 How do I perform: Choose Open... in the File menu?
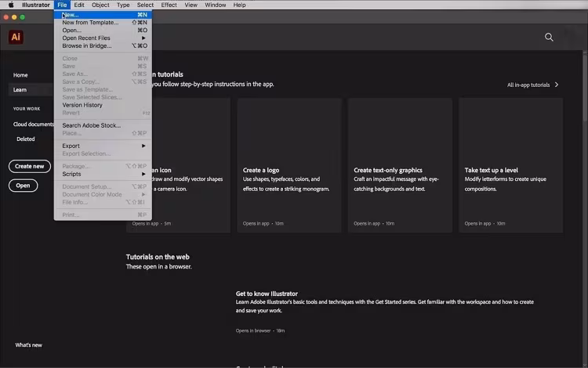point(103,31)
